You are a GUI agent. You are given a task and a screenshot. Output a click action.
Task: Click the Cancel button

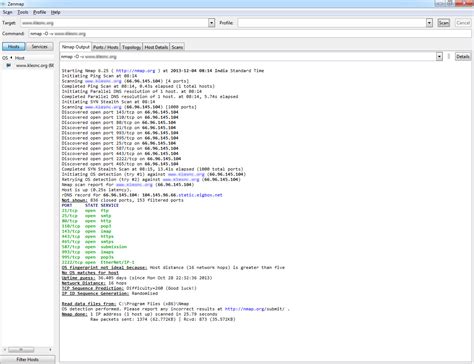point(463,23)
